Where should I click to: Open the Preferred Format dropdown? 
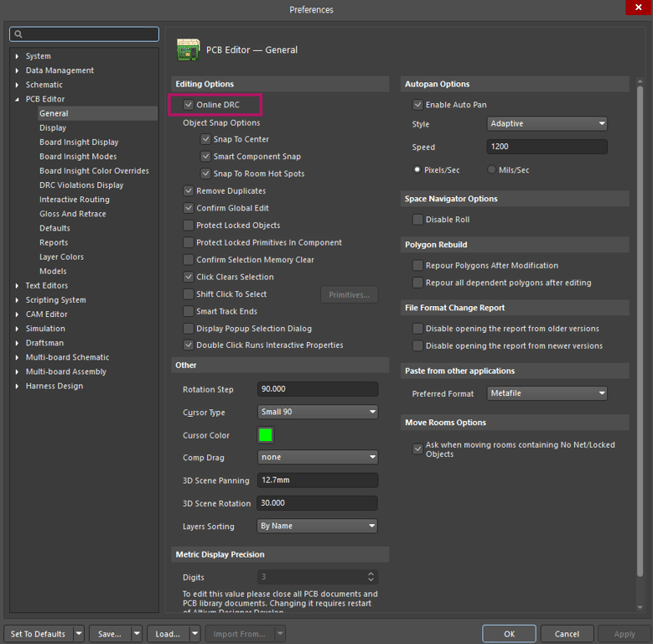click(547, 392)
